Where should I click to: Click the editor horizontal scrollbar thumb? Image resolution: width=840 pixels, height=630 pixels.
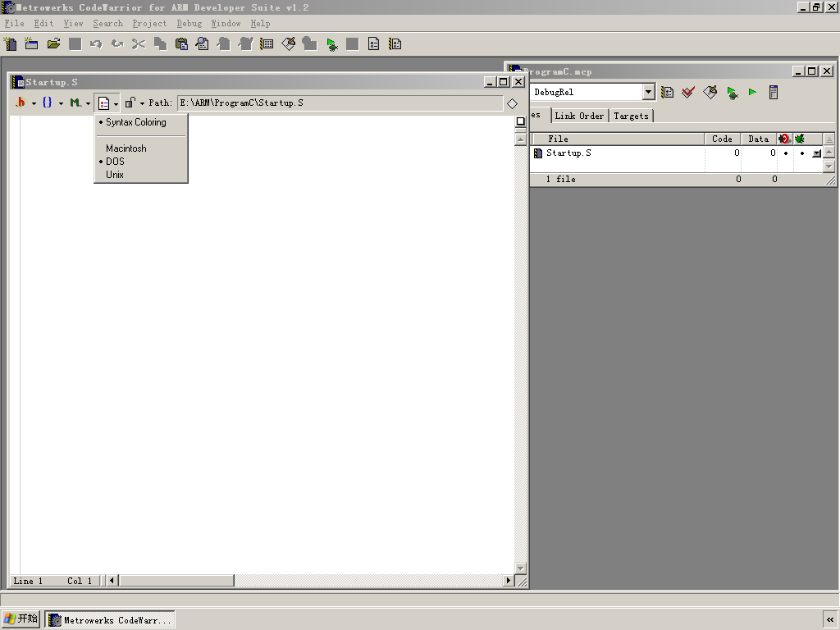tap(177, 581)
